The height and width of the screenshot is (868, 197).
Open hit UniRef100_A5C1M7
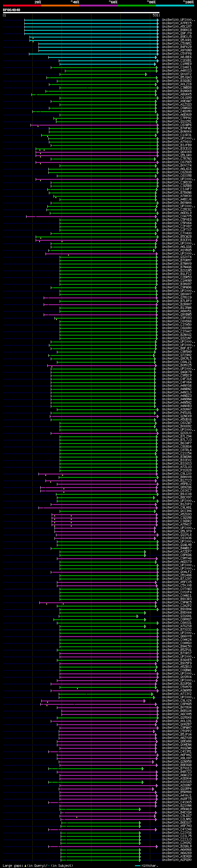177,26
